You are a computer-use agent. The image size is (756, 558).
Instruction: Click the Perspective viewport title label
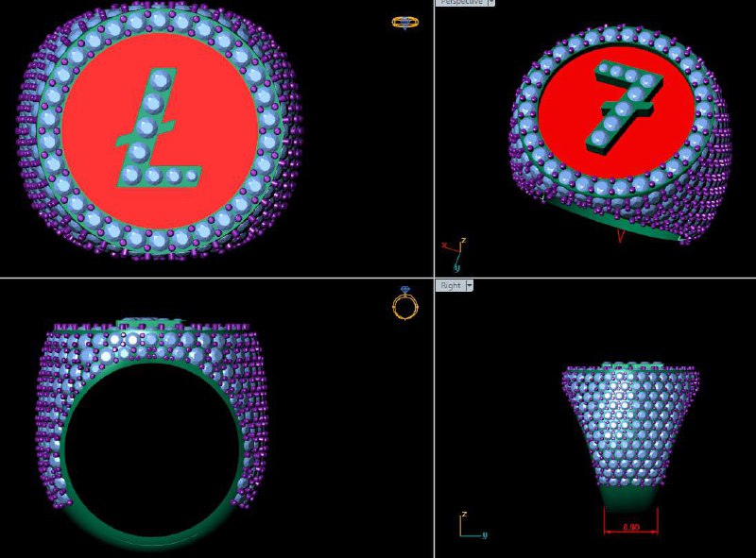(x=461, y=3)
